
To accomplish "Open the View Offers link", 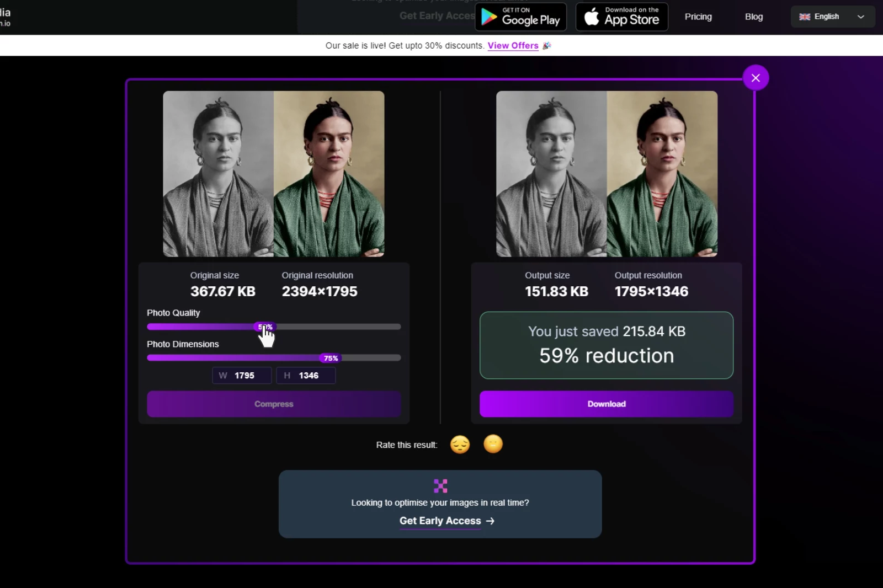I will pyautogui.click(x=513, y=46).
